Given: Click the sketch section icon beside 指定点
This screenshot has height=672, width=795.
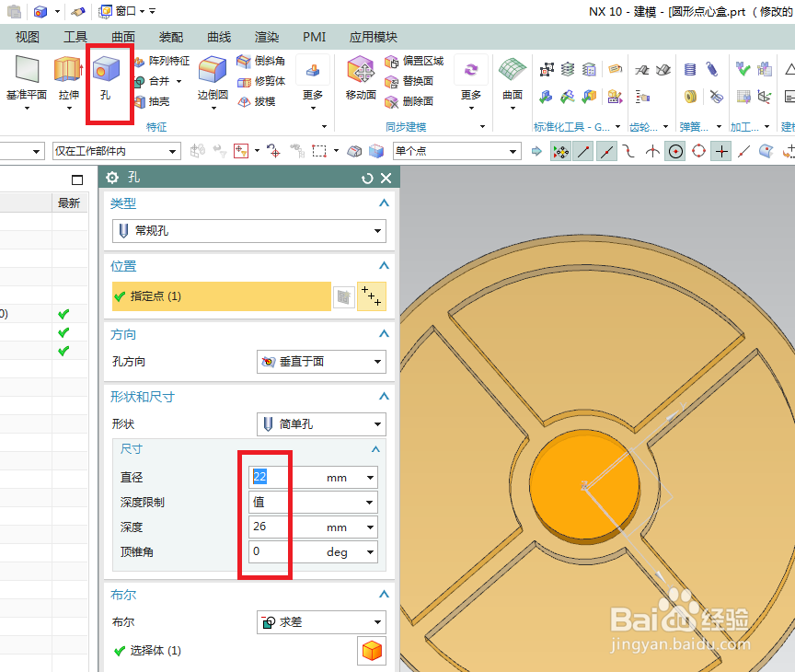Looking at the screenshot, I should click(344, 296).
